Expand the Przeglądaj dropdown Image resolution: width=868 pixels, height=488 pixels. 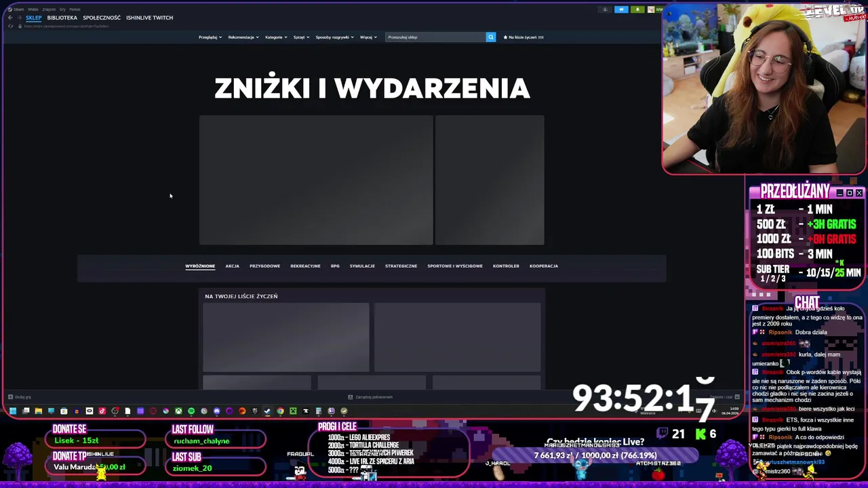tap(210, 37)
